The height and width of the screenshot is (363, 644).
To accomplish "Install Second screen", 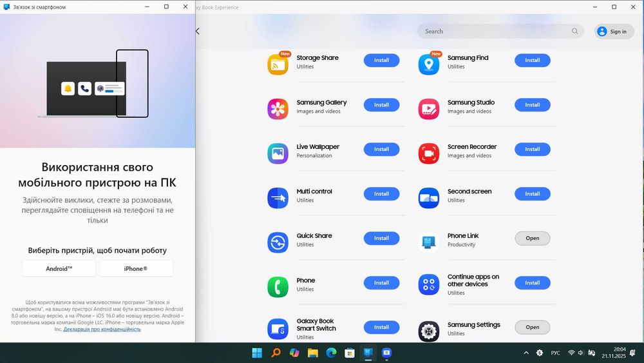I will coord(533,193).
